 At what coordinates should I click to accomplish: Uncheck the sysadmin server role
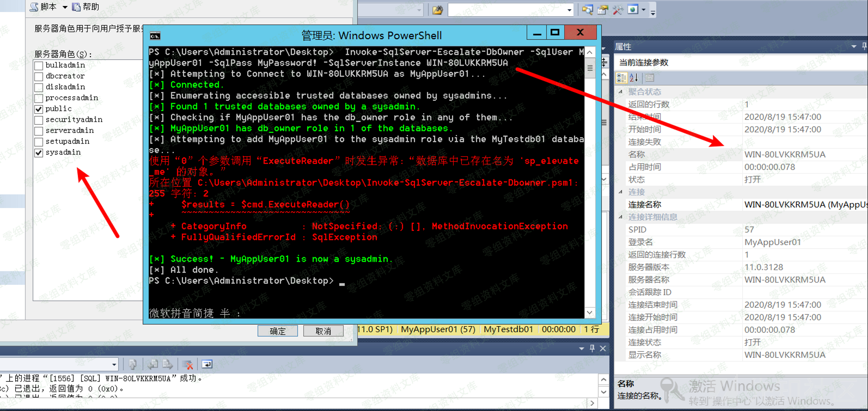(39, 152)
